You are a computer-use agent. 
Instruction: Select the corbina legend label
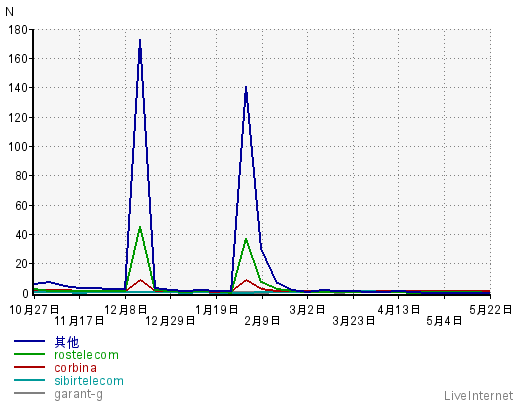(76, 368)
